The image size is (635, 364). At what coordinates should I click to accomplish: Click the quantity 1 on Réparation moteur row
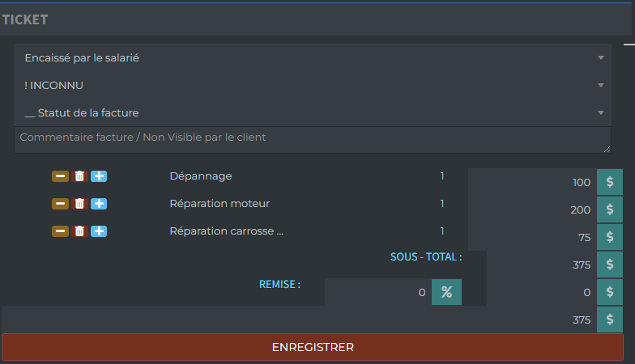click(x=442, y=204)
